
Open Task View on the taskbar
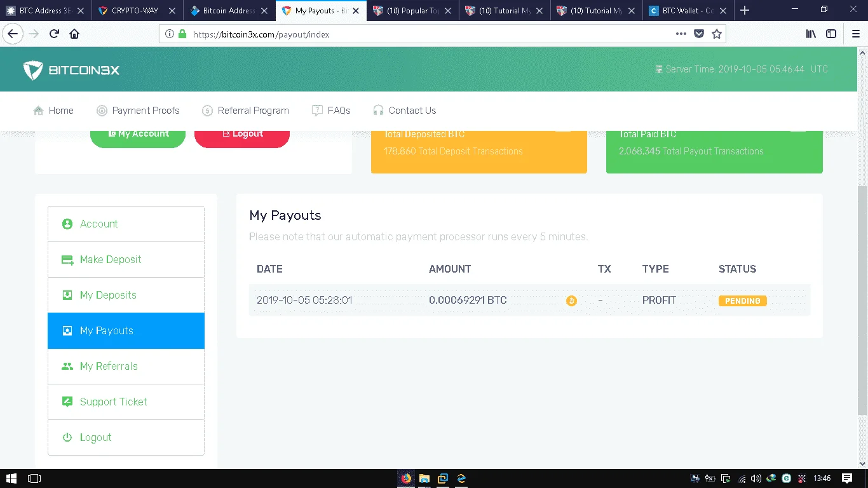(34, 478)
